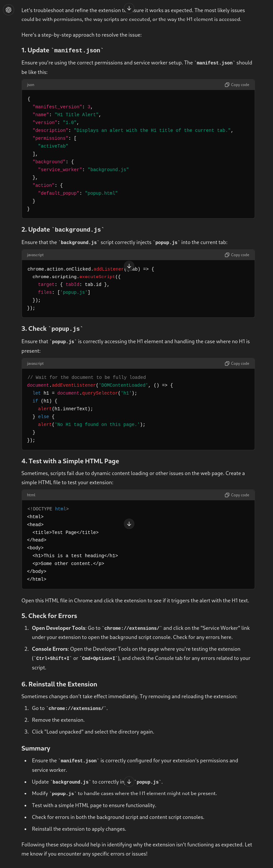Click 'Reinstall the extension to apply changes' bullet
The width and height of the screenshot is (273, 868).
click(x=79, y=829)
